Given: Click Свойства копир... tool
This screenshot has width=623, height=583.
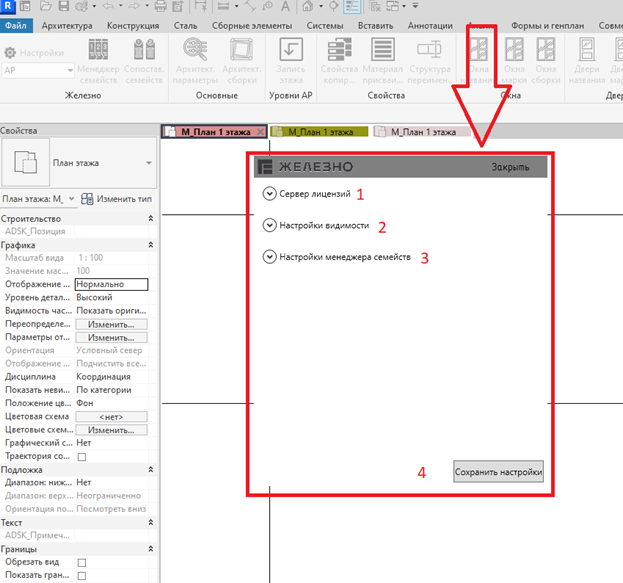Looking at the screenshot, I should [x=339, y=60].
